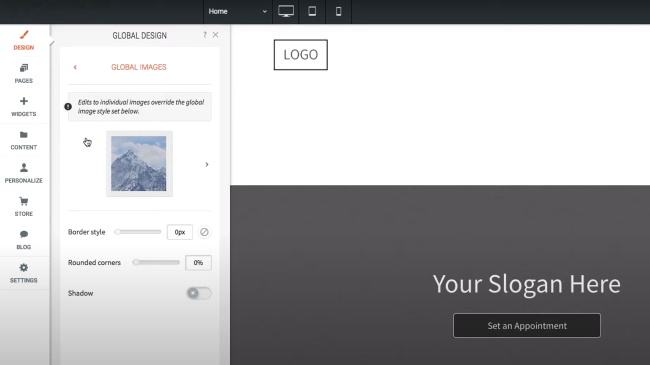This screenshot has height=365, width=650.
Task: Open the Pages sidebar section
Action: pos(24,73)
